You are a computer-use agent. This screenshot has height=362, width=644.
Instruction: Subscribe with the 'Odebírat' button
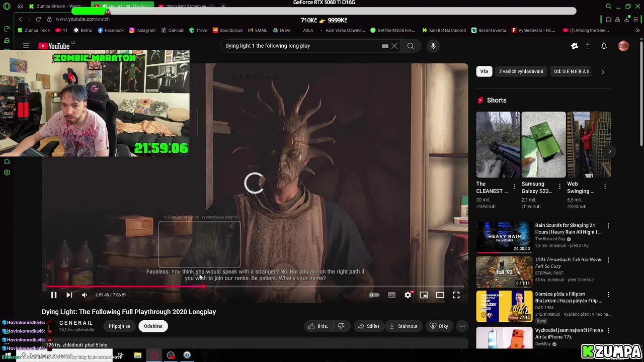click(153, 326)
